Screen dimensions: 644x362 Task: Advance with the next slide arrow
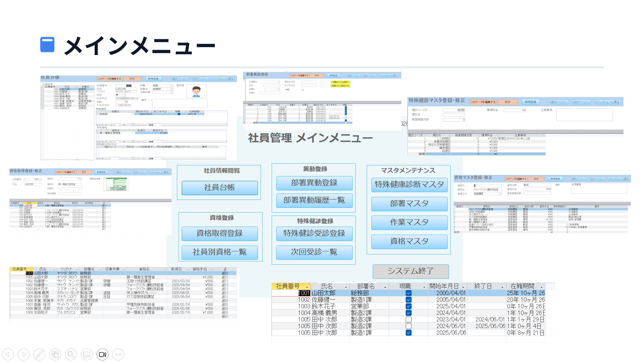coord(23,354)
